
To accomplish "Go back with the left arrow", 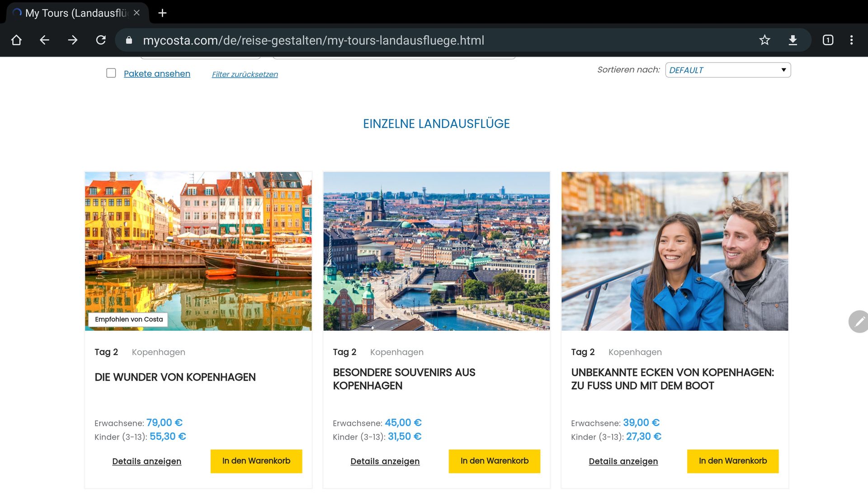I will [44, 40].
